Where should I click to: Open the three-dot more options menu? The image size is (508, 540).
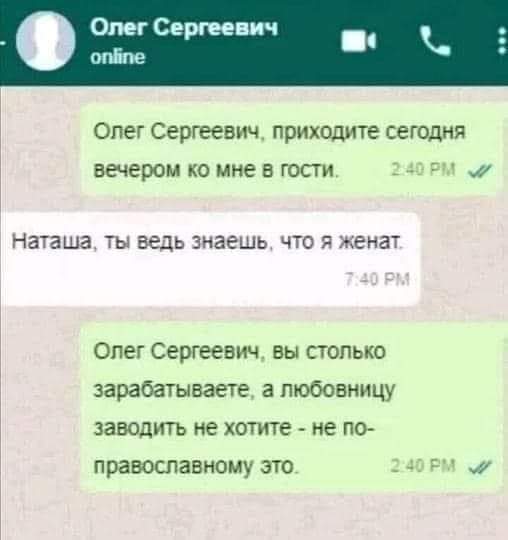(502, 41)
